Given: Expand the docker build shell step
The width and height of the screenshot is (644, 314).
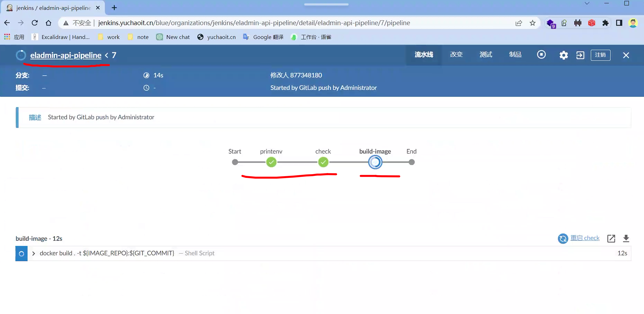Looking at the screenshot, I should click(x=33, y=254).
